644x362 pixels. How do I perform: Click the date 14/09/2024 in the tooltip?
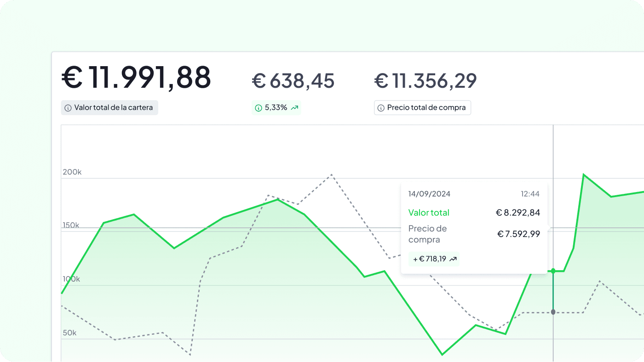(429, 194)
